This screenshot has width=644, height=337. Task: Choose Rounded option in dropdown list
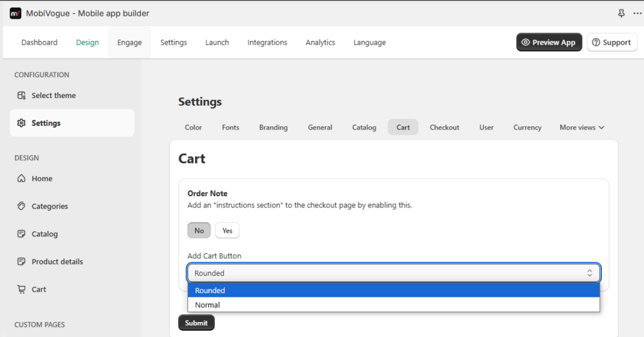tap(394, 290)
